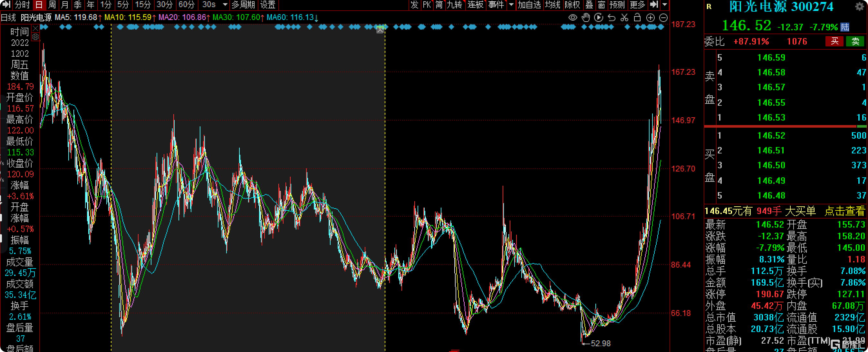Image resolution: width=868 pixels, height=352 pixels.
Task: Click the red 买 buy button
Action: 834,42
